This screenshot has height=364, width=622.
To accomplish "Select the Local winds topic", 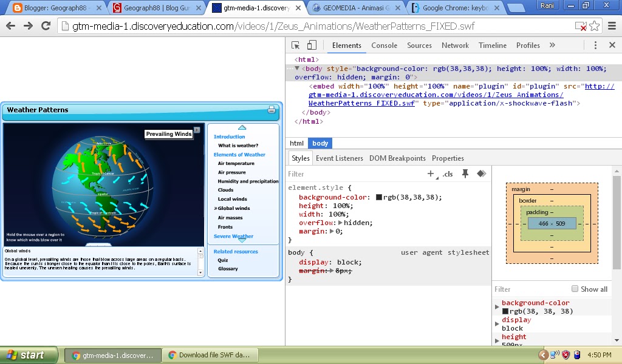I will click(233, 199).
